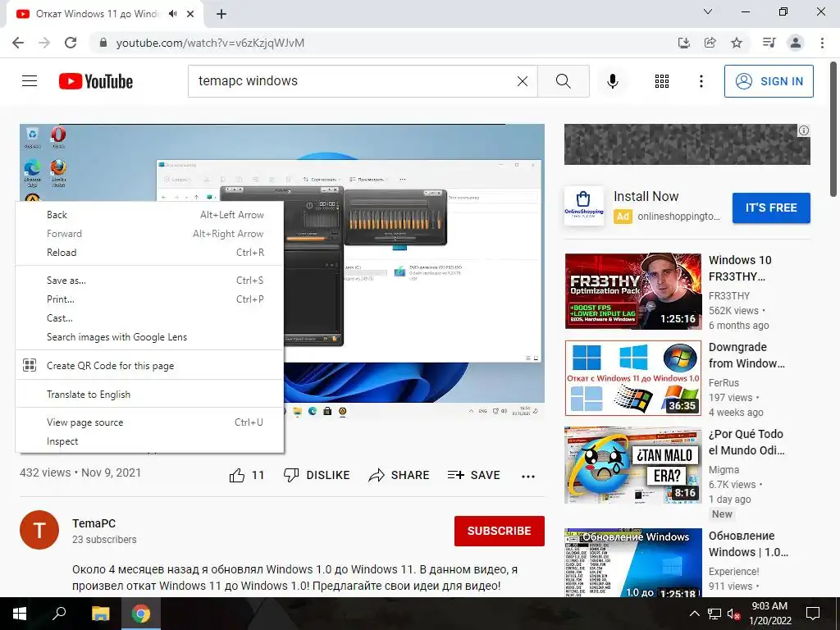
Task: Open YouTube settings three-dot icon
Action: 701,81
